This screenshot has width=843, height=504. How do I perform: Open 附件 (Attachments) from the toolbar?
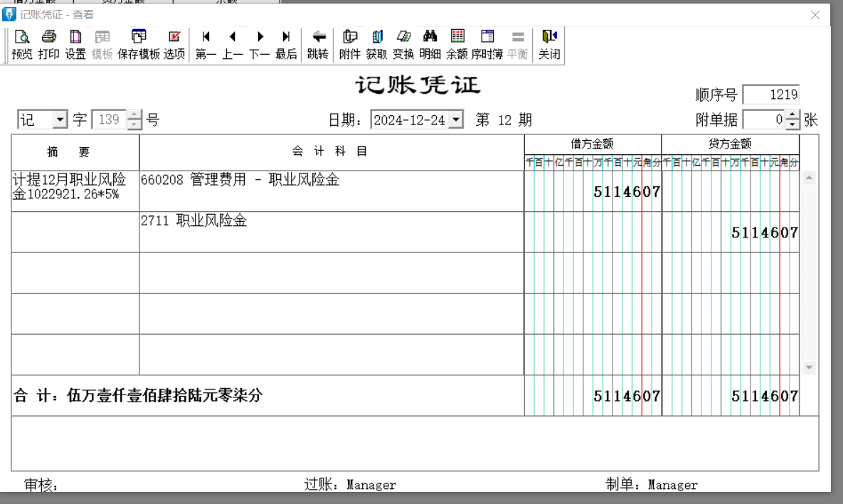click(349, 44)
